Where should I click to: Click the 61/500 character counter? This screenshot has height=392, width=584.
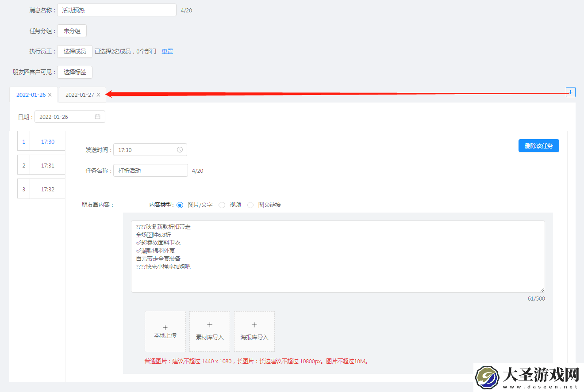(x=536, y=299)
